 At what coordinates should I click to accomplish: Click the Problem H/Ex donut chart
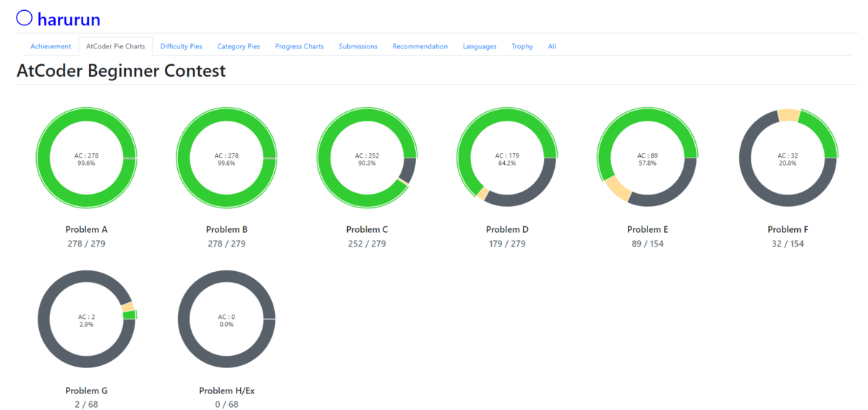pyautogui.click(x=226, y=320)
